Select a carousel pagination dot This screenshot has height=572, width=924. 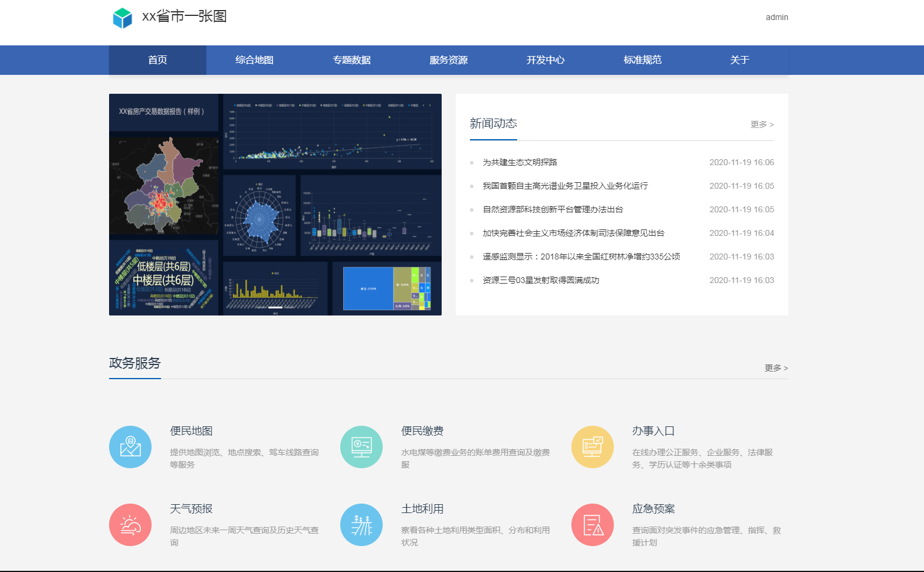pyautogui.click(x=275, y=308)
